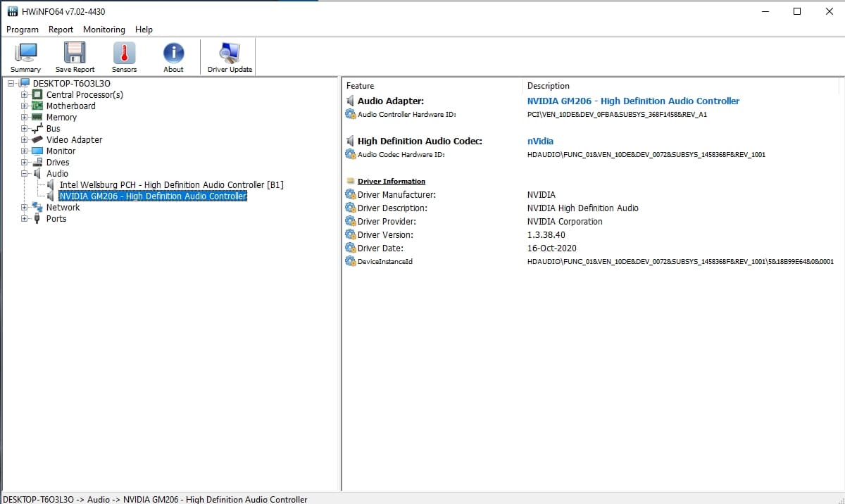Click driver version value 1.3.38.40
The width and height of the screenshot is (845, 504).
point(546,234)
